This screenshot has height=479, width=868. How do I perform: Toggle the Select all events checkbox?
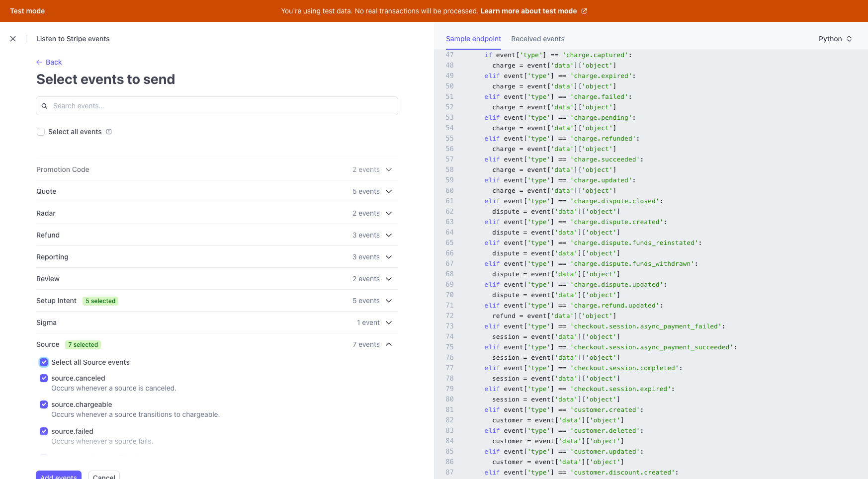tap(41, 132)
